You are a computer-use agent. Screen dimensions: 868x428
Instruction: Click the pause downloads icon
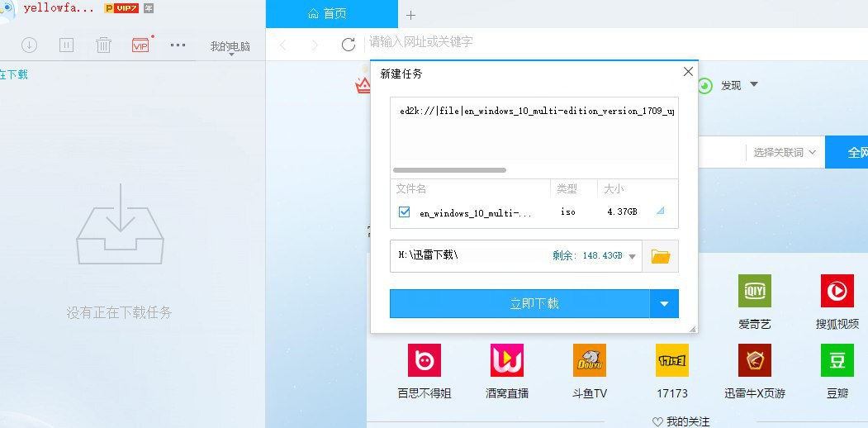point(67,45)
